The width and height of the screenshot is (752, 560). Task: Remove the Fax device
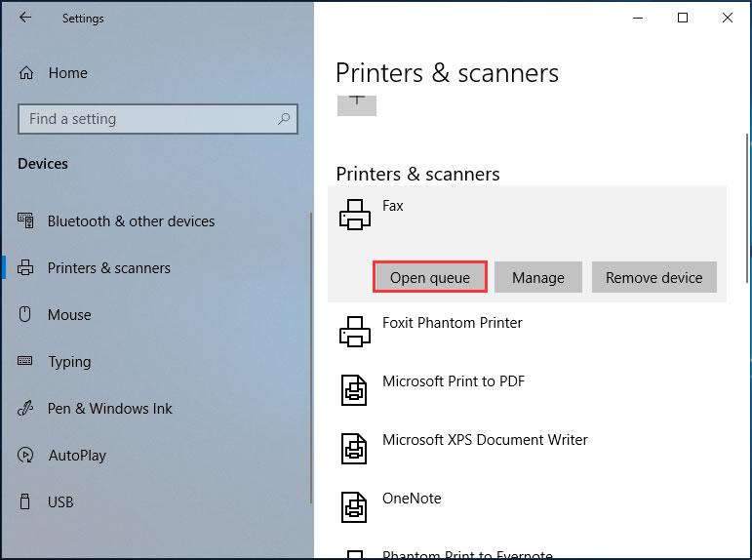click(x=654, y=277)
